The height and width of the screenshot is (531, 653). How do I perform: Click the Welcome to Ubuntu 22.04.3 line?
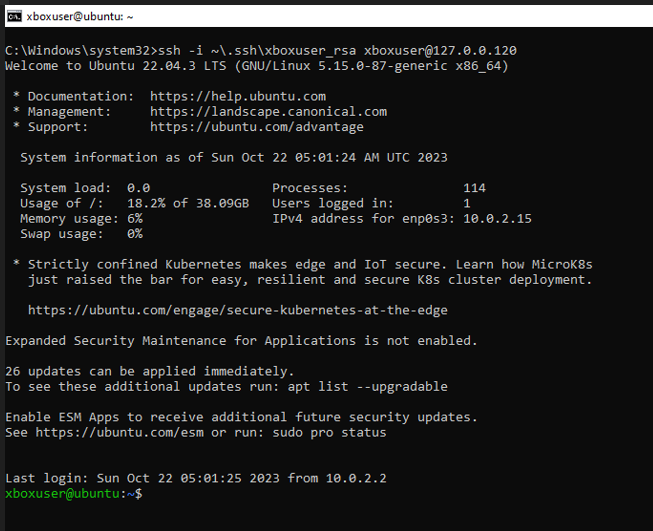coord(256,66)
